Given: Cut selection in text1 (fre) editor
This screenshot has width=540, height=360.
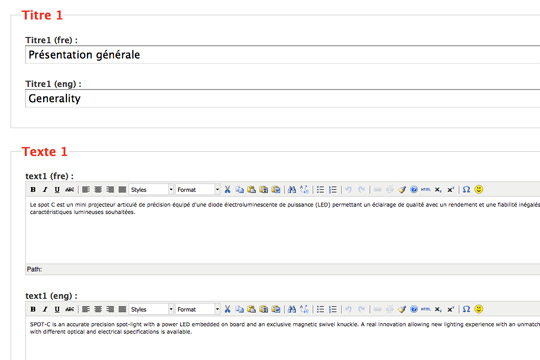Looking at the screenshot, I should point(227,189).
